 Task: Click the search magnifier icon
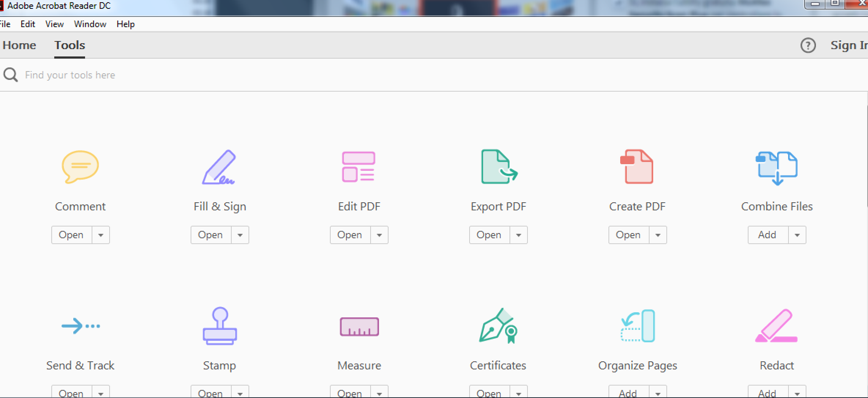pyautogui.click(x=11, y=75)
